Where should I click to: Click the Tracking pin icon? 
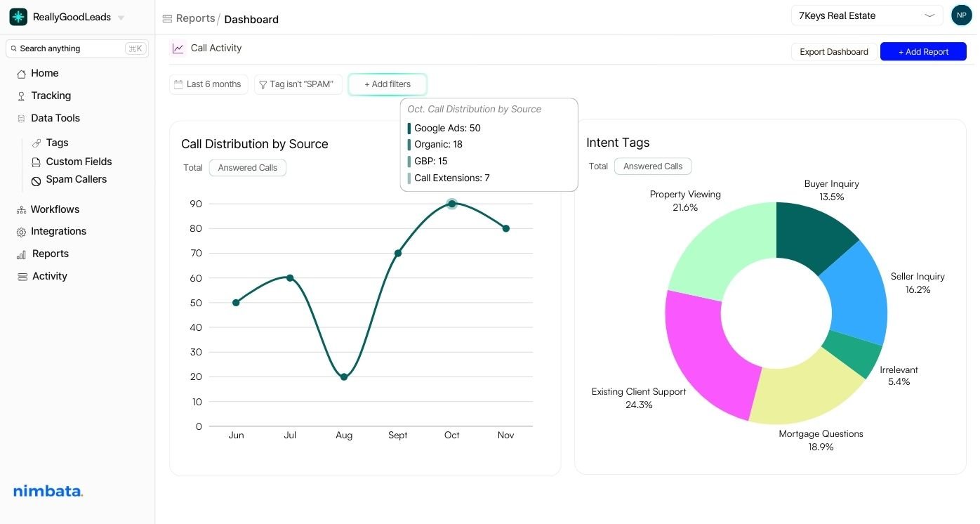click(x=21, y=96)
